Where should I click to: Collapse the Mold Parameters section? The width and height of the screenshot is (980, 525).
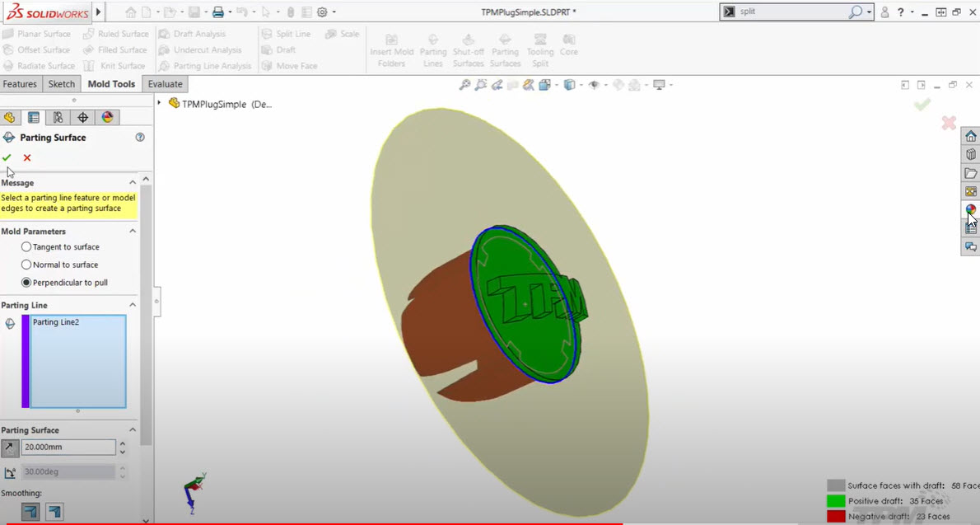coord(132,231)
